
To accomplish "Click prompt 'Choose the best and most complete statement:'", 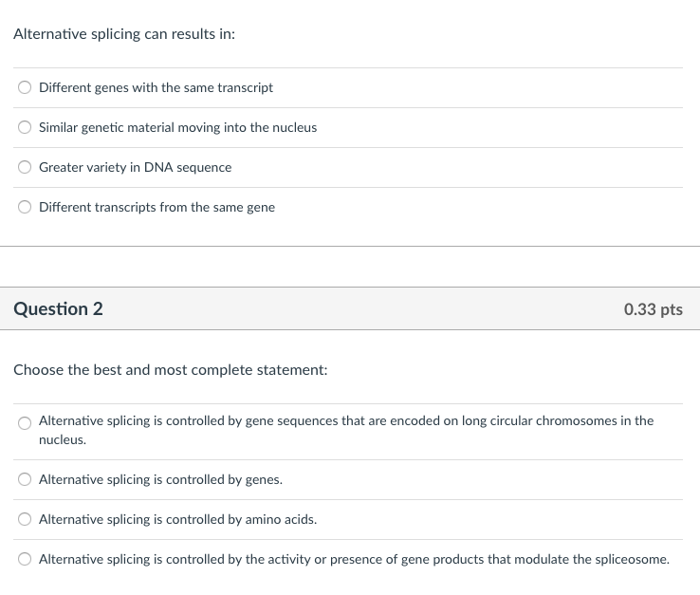I will point(171,370).
